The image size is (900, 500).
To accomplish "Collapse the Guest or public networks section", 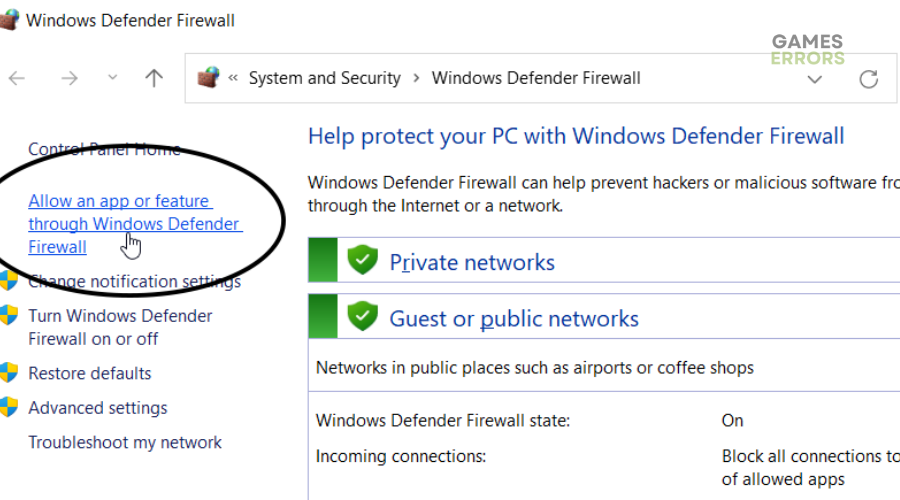I will coord(604,318).
